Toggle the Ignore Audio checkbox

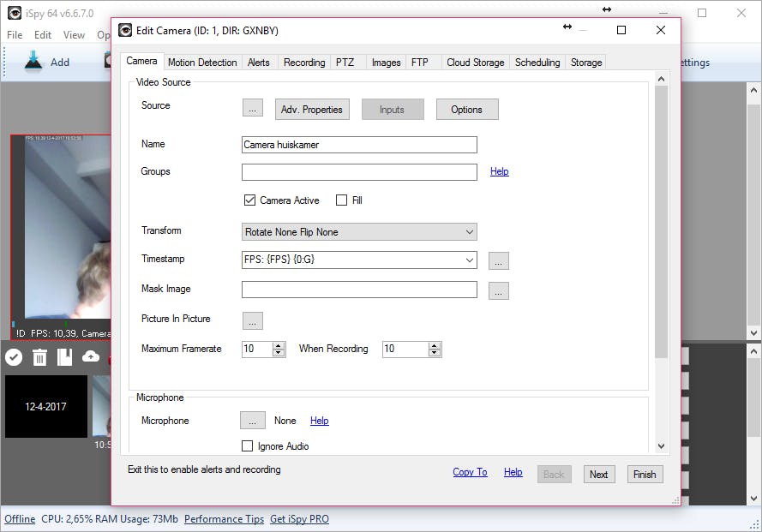[x=248, y=446]
